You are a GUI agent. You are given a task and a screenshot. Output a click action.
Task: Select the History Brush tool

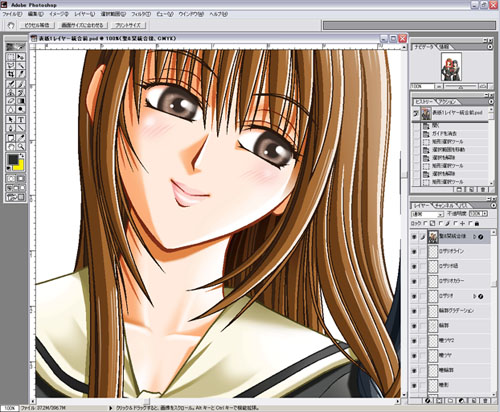pos(21,92)
